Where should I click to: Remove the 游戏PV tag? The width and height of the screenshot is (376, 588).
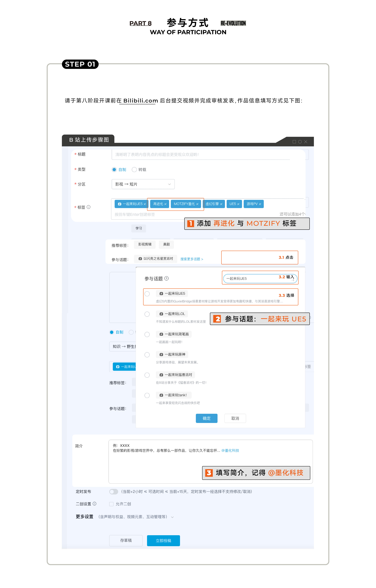tap(260, 204)
